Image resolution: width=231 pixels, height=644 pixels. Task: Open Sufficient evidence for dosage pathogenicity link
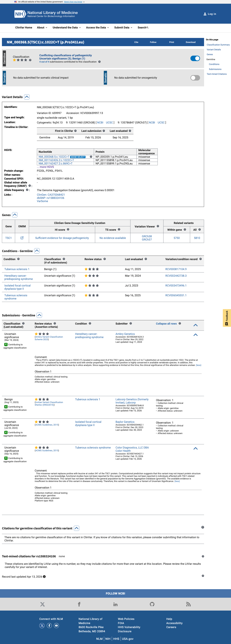coord(62,238)
